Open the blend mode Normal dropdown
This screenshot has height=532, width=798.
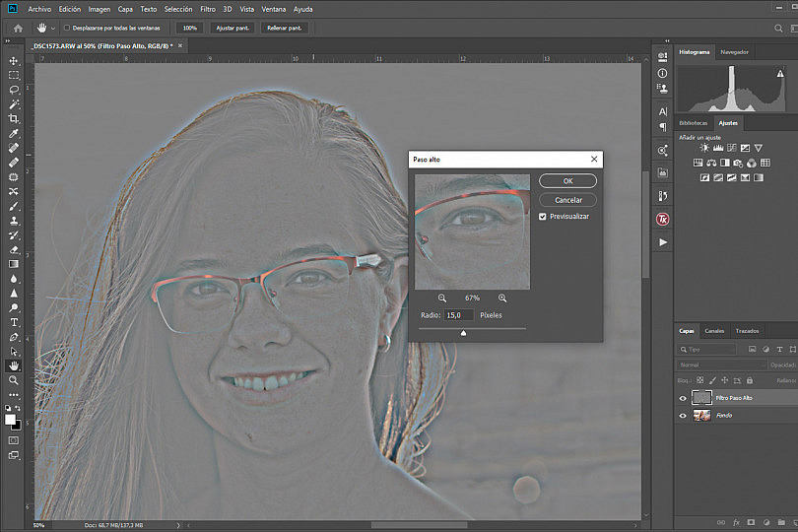pyautogui.click(x=722, y=366)
